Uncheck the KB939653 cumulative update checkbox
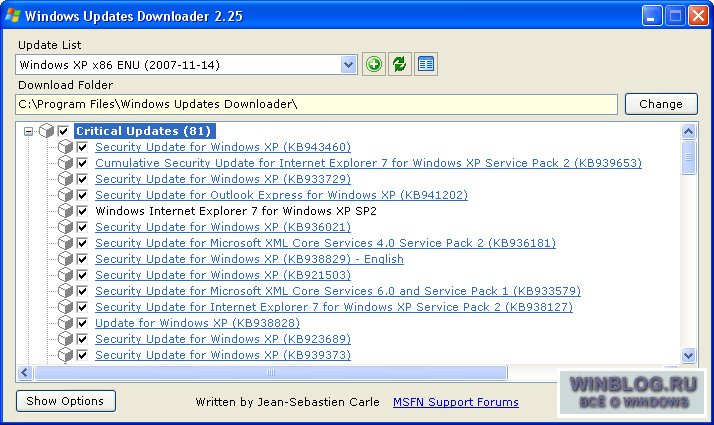 tap(82, 163)
